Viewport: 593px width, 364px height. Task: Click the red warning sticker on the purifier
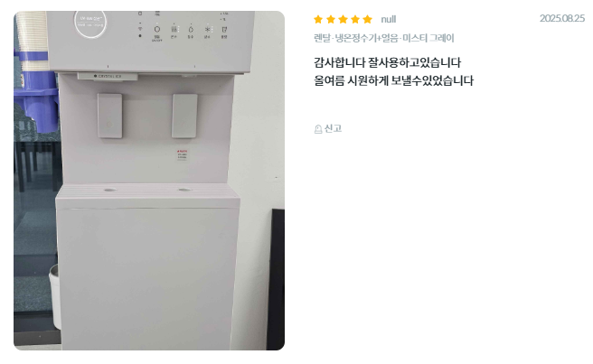[182, 155]
